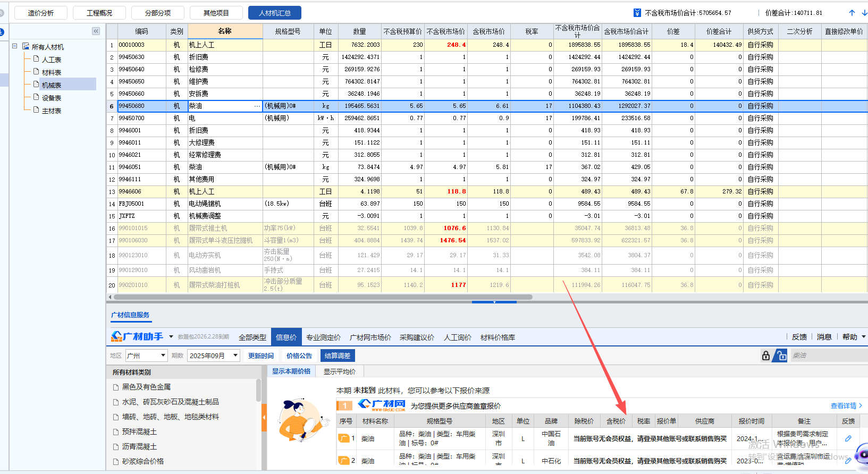Click the 结算调差 button
The width and height of the screenshot is (868, 474).
tap(338, 356)
